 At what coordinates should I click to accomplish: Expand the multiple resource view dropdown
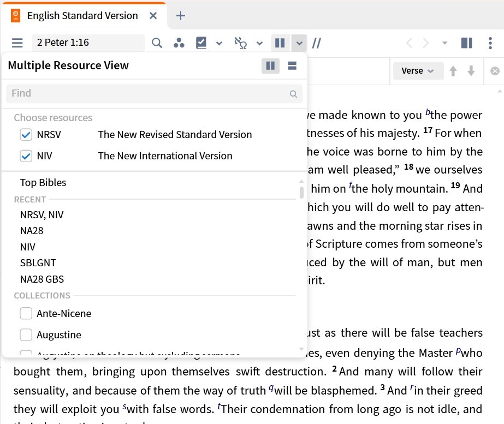(299, 43)
